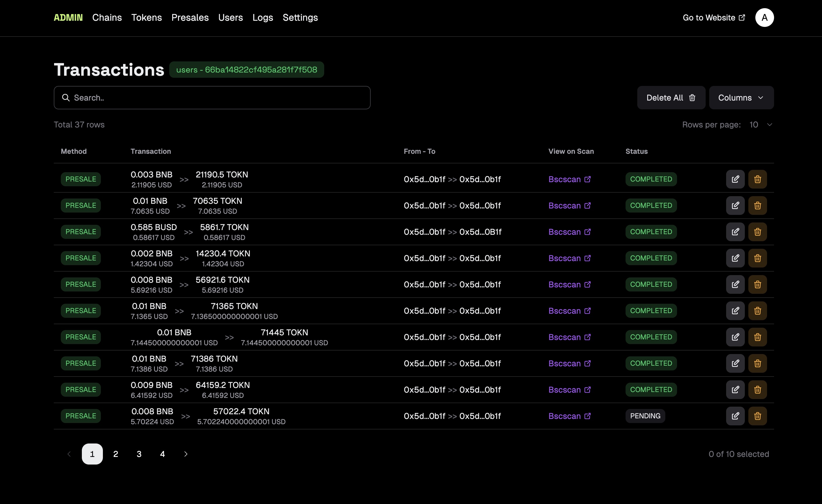Click the trash icon for 70635 TOKN row
Screen dimensions: 822x504
[x=757, y=206]
